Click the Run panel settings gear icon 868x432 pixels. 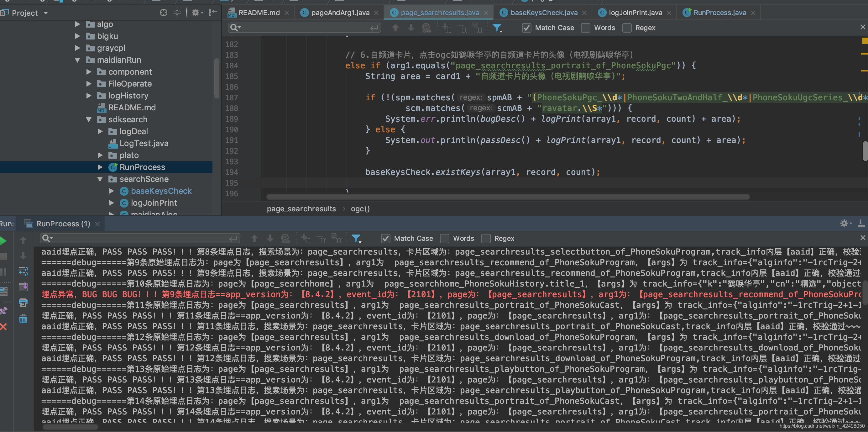point(844,223)
